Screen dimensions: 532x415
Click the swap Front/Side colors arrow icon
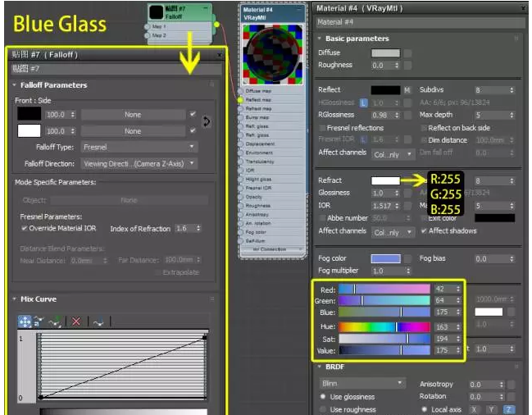(x=207, y=121)
